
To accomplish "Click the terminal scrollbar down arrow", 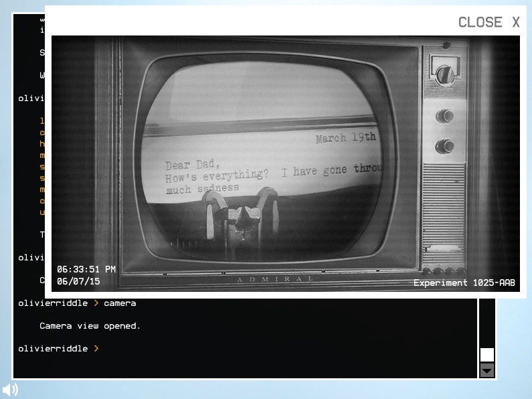I will pyautogui.click(x=487, y=370).
